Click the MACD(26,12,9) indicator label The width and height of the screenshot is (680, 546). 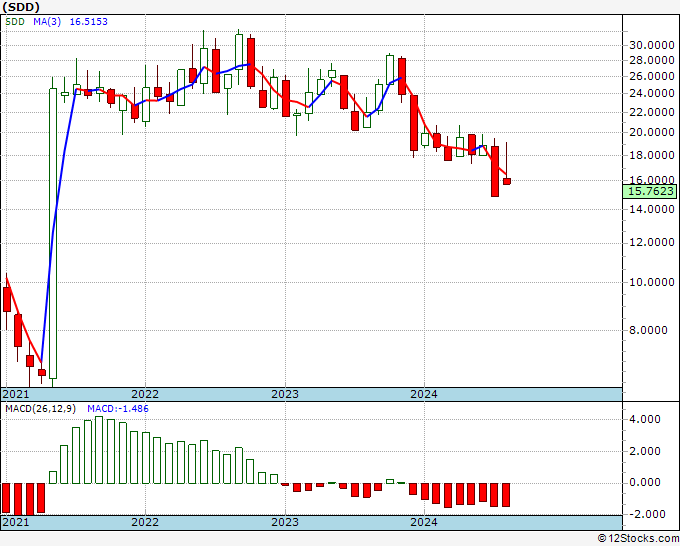point(41,409)
